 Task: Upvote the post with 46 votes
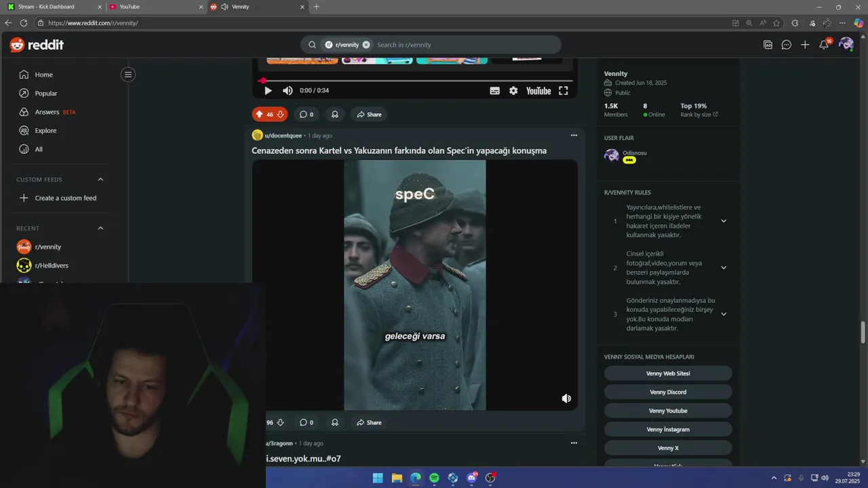pyautogui.click(x=259, y=115)
